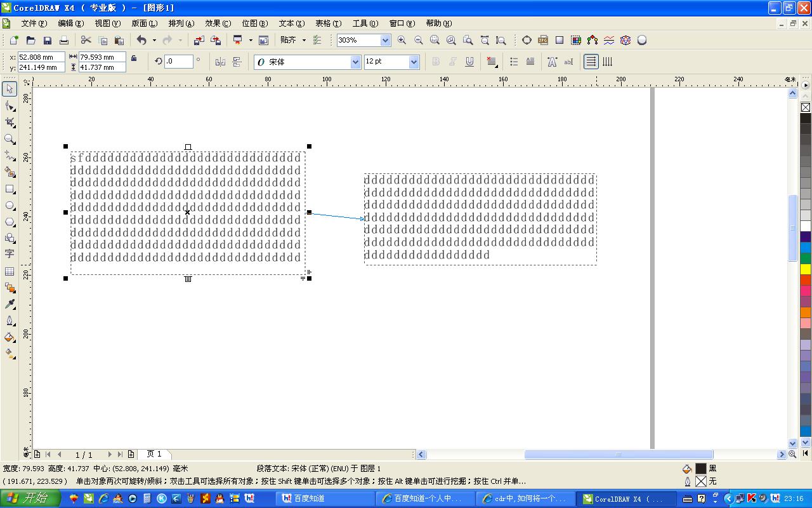
Task: Expand the undo history arrow
Action: pyautogui.click(x=154, y=40)
